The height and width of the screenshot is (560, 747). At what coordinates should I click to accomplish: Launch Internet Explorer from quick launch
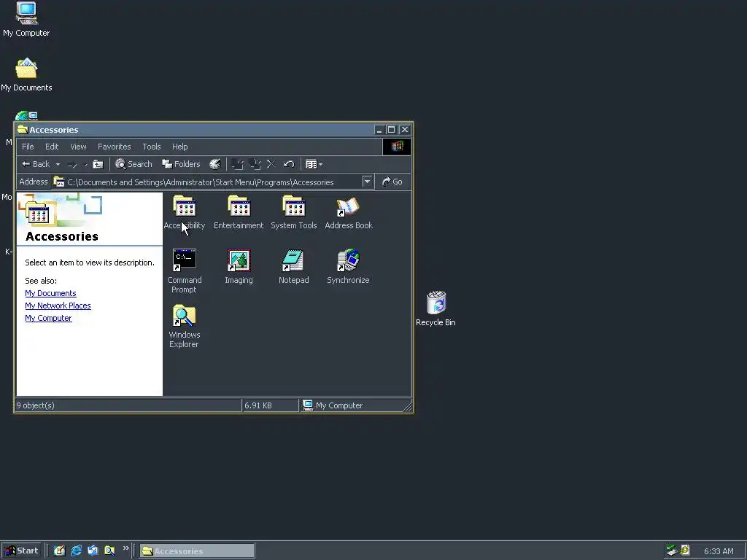(x=76, y=551)
